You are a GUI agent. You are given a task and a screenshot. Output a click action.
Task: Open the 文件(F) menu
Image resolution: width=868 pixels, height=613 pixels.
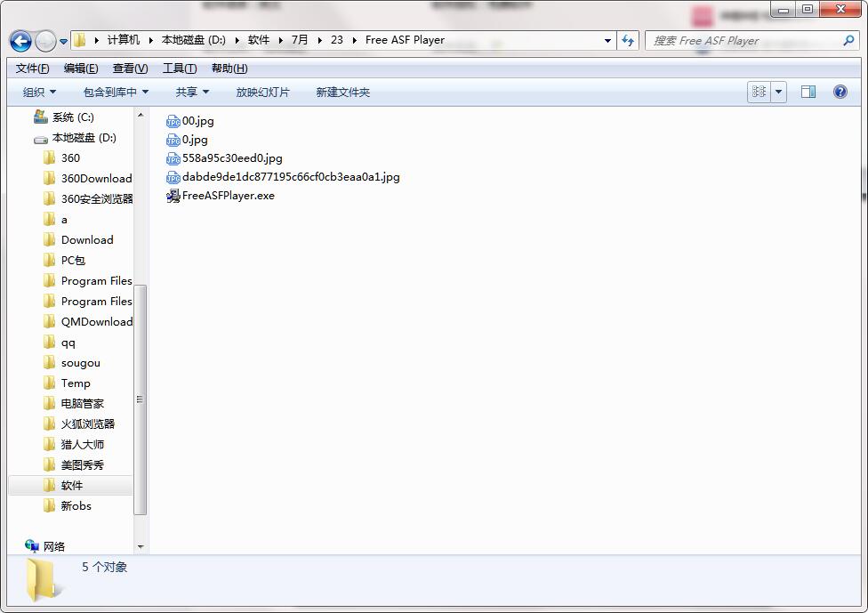(x=33, y=69)
